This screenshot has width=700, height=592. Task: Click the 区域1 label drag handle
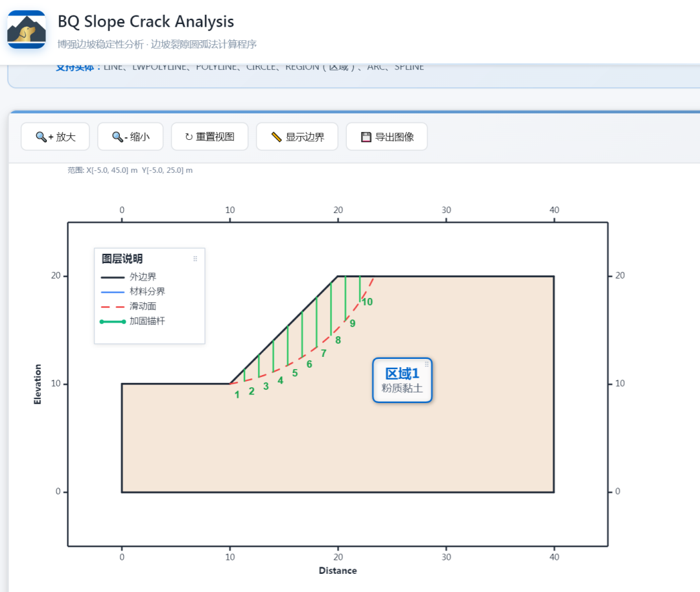coord(426,364)
